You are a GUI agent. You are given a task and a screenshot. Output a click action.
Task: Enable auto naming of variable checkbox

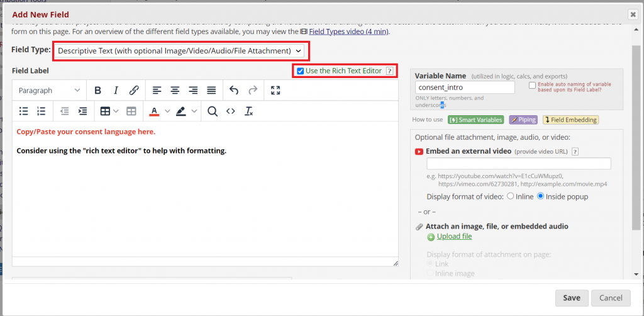coord(533,85)
